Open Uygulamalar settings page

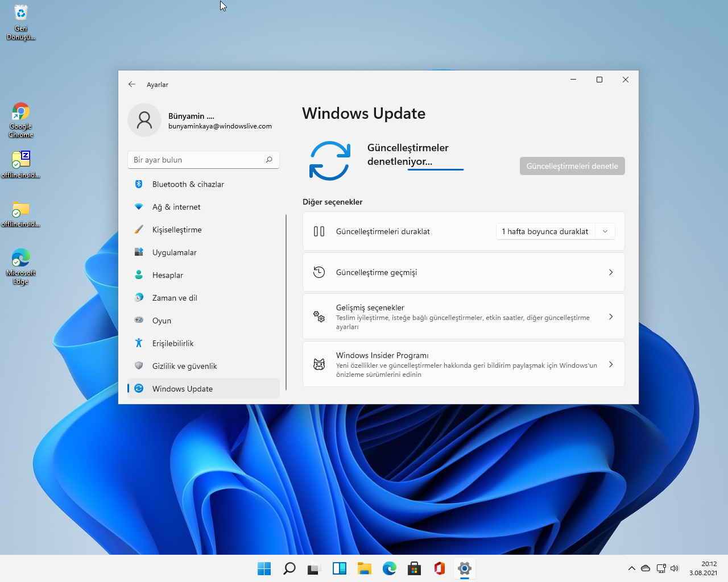coord(204,252)
